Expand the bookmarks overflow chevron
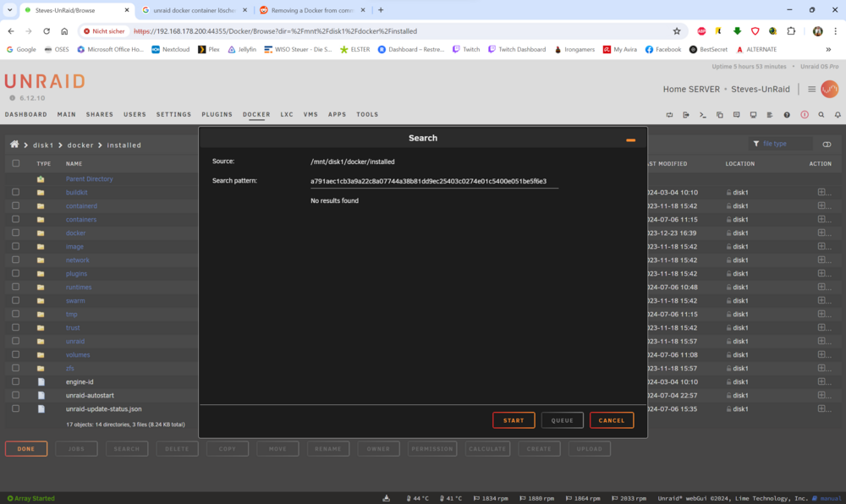This screenshot has height=504, width=846. pos(828,49)
